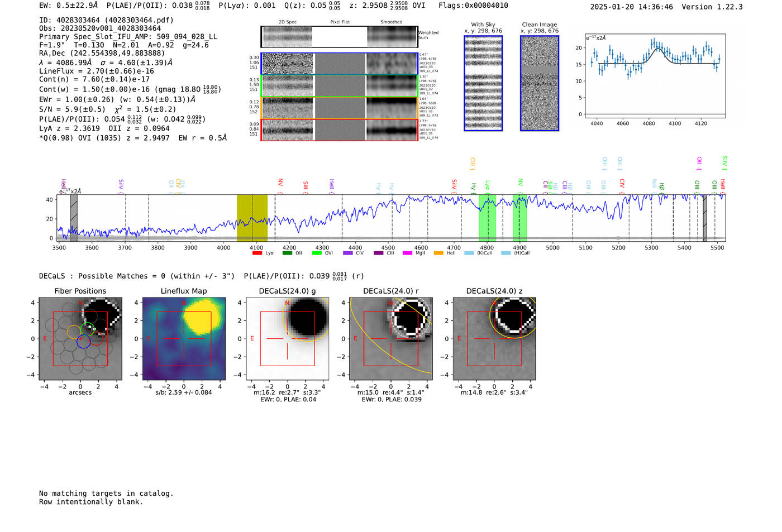Click the (H)CaII legend swatch
This screenshot has height=532, width=782.
pyautogui.click(x=506, y=253)
